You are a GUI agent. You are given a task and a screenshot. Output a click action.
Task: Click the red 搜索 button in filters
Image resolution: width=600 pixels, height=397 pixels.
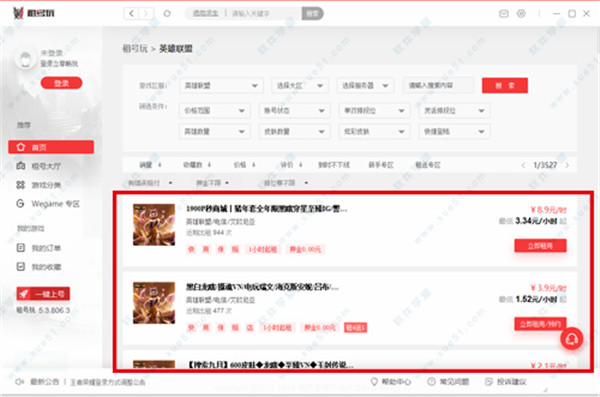tap(505, 85)
